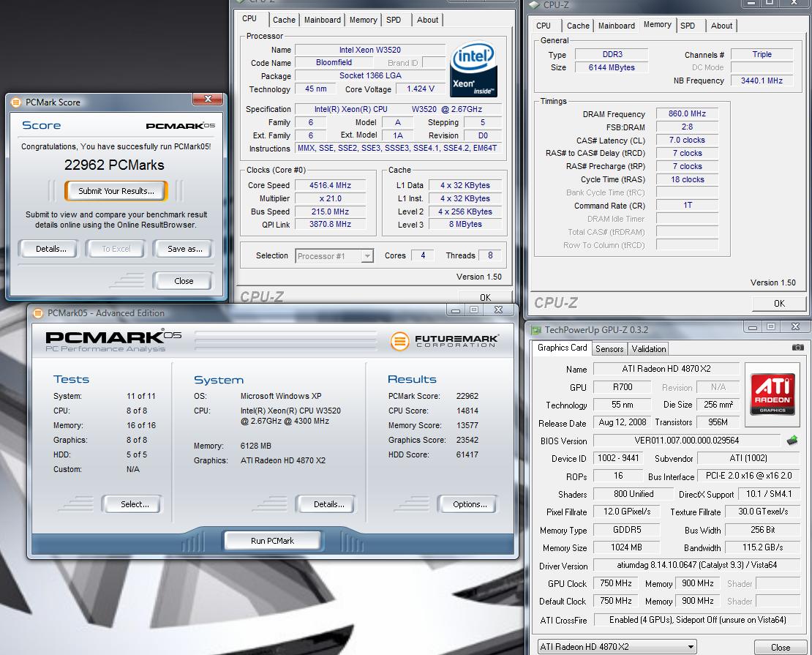812x655 pixels.
Task: Click the 22962 PCMarks score text
Action: tap(114, 165)
